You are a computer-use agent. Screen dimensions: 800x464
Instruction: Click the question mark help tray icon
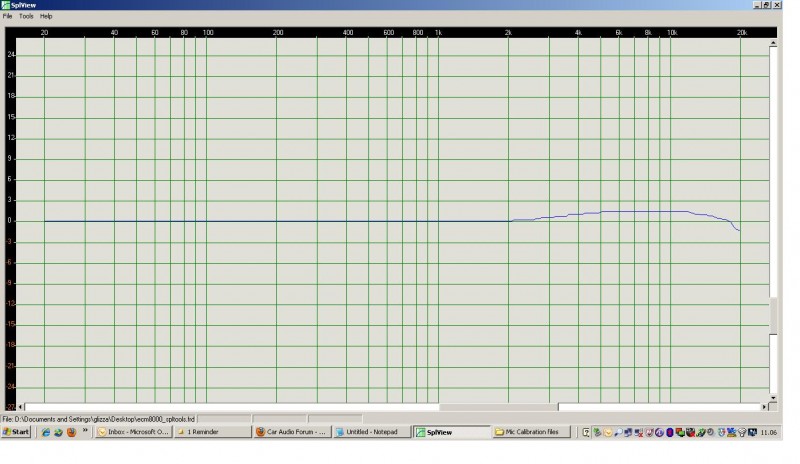coord(586,432)
